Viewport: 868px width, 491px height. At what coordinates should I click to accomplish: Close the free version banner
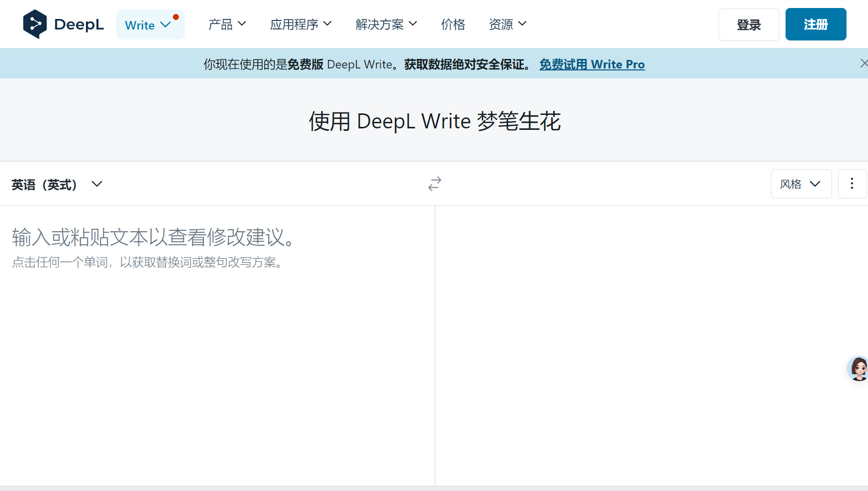pos(864,63)
